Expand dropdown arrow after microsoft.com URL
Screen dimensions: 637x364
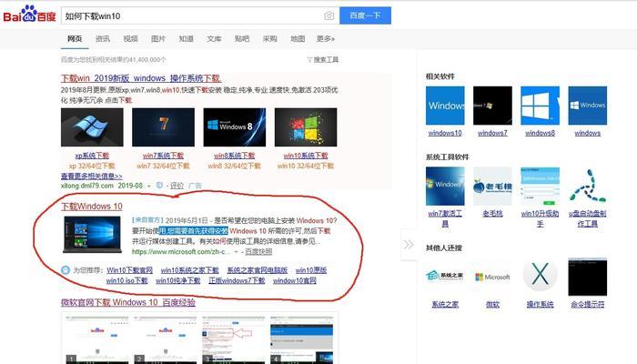pos(236,252)
